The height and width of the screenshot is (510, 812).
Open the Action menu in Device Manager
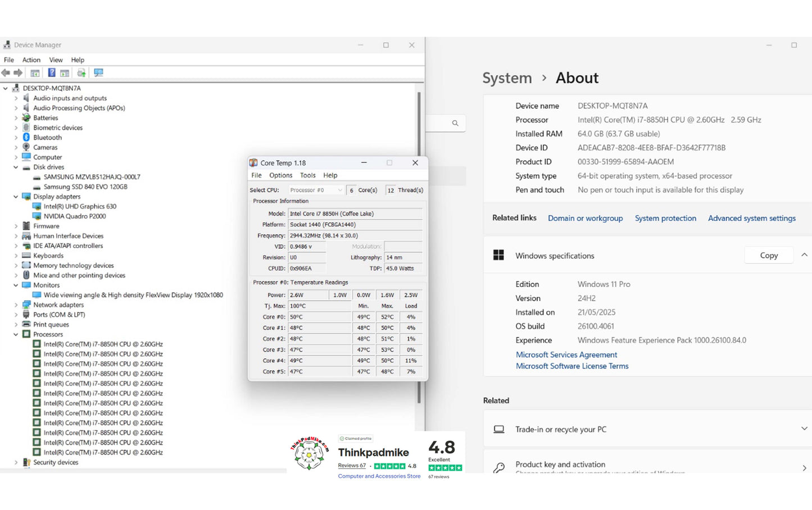31,60
